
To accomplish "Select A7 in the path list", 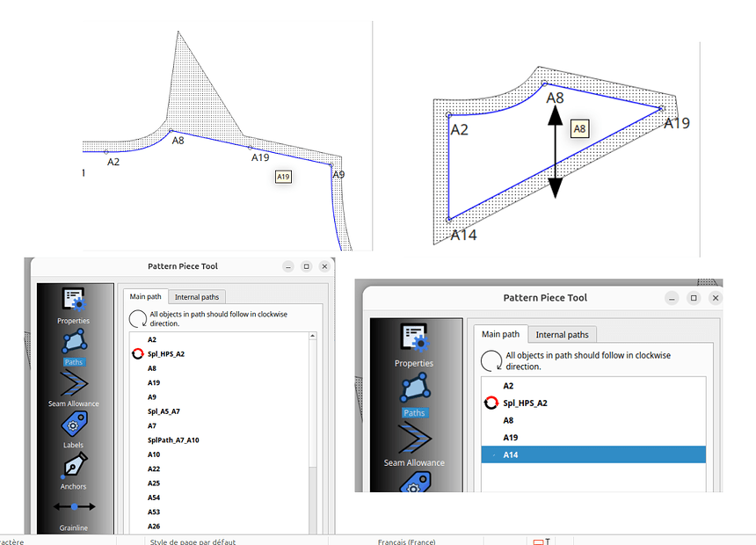I will pyautogui.click(x=152, y=425).
